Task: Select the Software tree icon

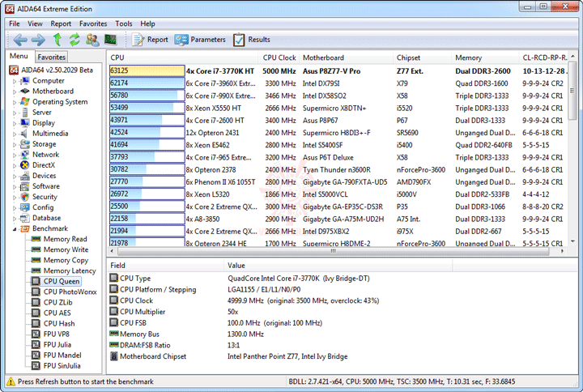Action: [x=25, y=186]
